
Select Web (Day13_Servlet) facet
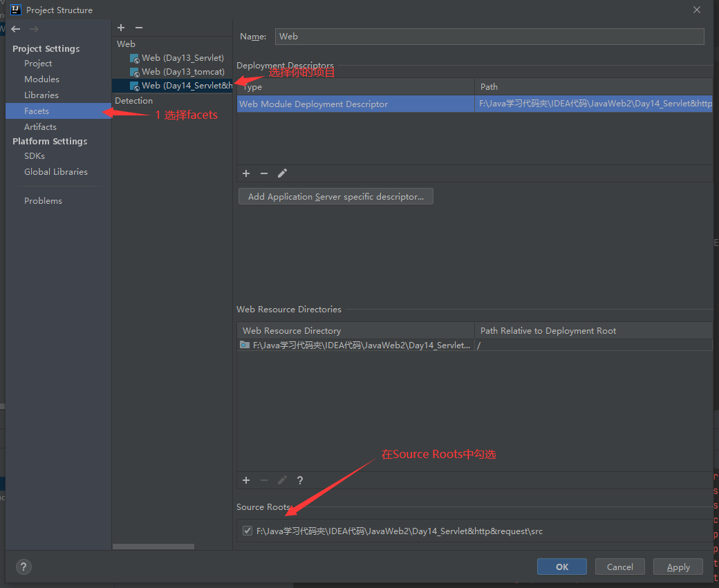coord(183,58)
